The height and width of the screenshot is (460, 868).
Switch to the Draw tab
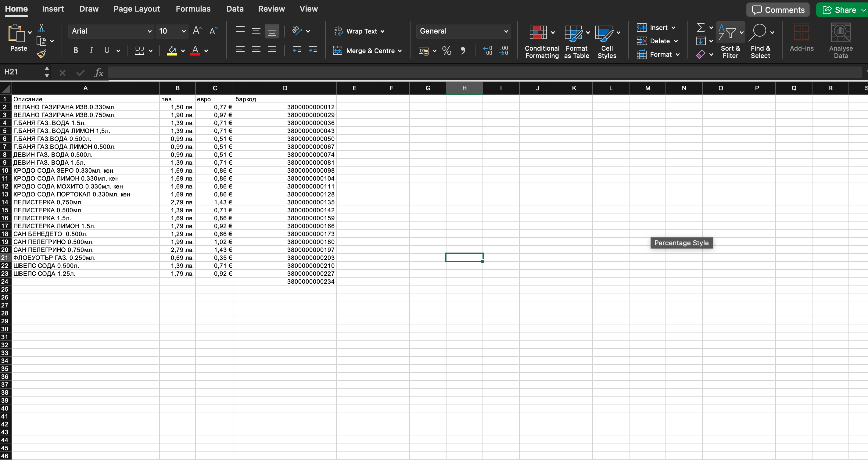(x=89, y=9)
